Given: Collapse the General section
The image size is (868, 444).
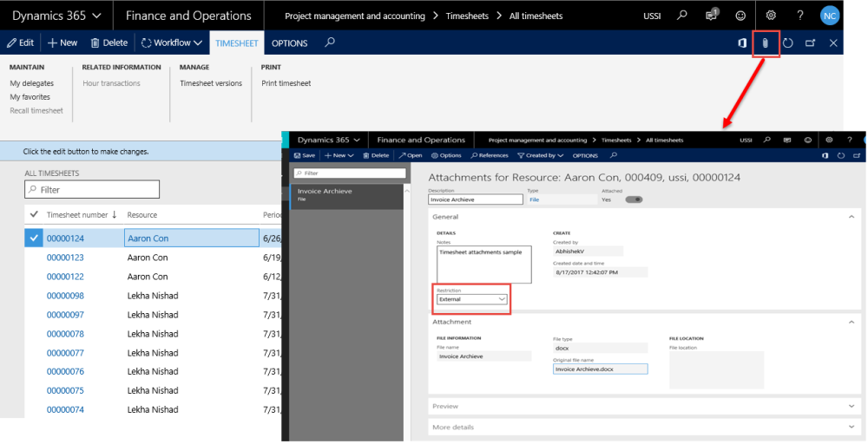Looking at the screenshot, I should 851,217.
